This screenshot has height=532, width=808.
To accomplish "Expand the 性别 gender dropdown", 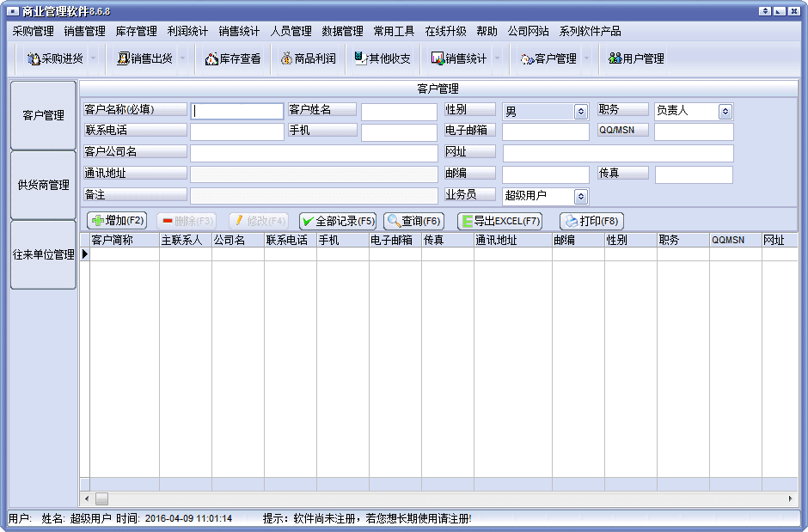I will tap(580, 112).
